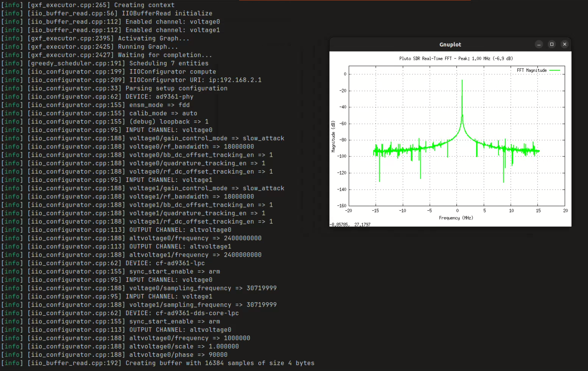Click line 'voltage0/rf_bandwidth => 18000000'
Viewport: 588px width, 371px height.
(128, 146)
